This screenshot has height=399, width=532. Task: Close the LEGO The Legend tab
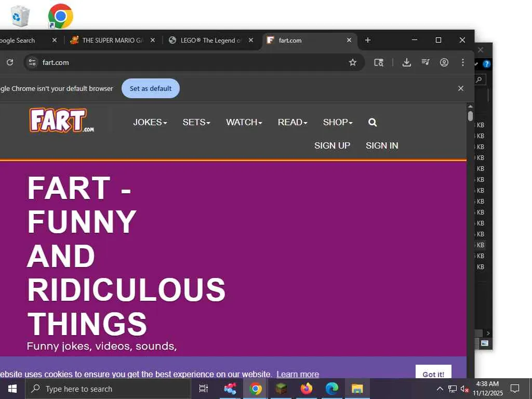pyautogui.click(x=251, y=41)
